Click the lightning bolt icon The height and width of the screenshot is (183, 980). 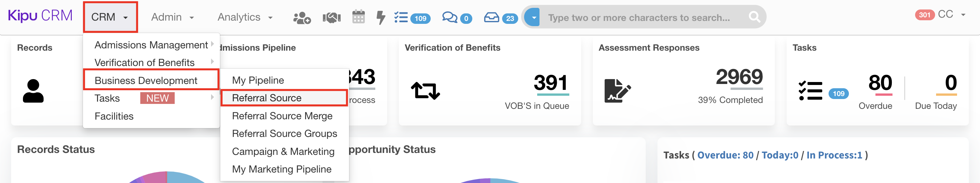[x=380, y=17]
